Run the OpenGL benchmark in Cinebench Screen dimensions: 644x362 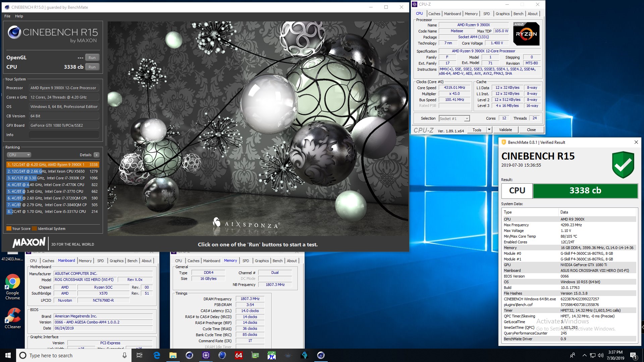point(92,58)
